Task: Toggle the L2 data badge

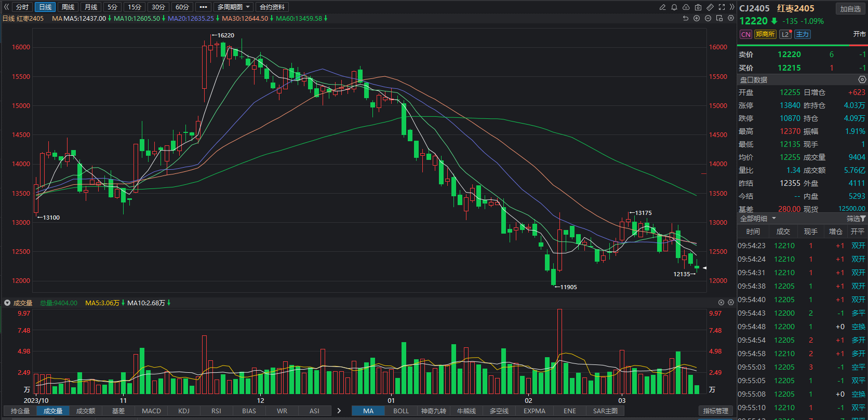Action: 785,34
